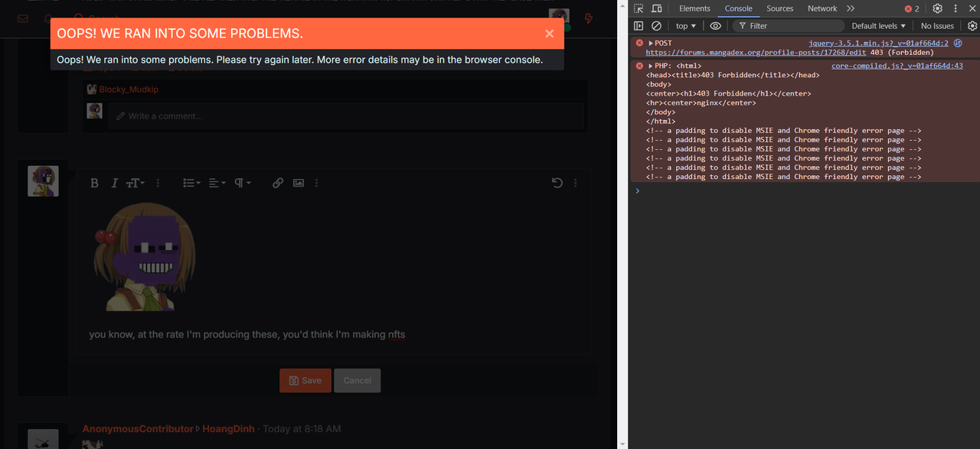Open HoangDinh's profile link
The height and width of the screenshot is (449, 980).
pyautogui.click(x=228, y=429)
